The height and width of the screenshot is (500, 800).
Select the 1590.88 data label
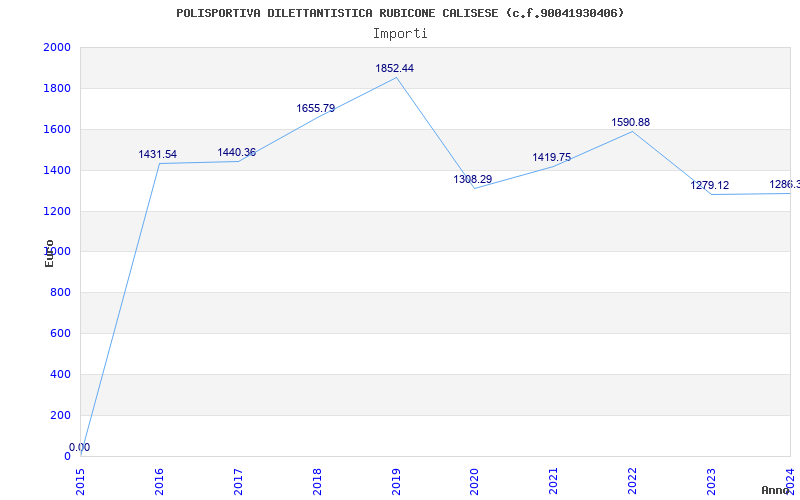pyautogui.click(x=631, y=122)
